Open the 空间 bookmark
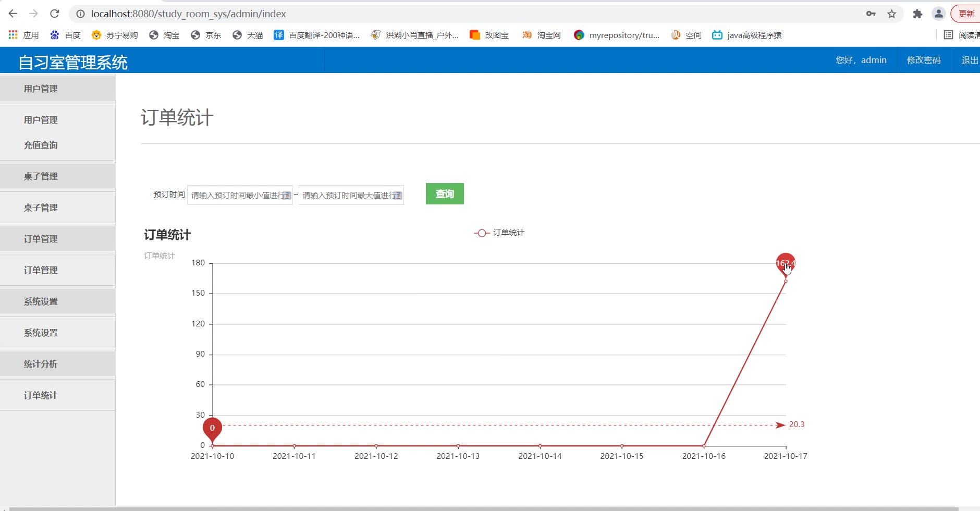 [686, 35]
